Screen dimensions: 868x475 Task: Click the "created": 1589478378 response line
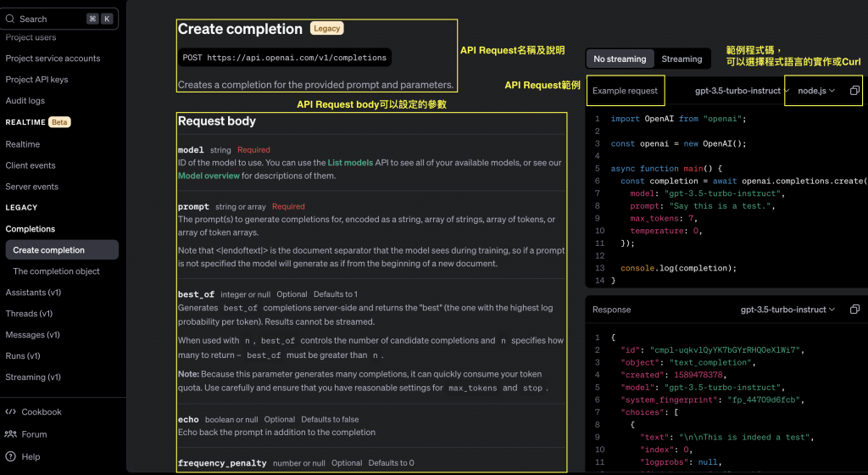pos(674,375)
